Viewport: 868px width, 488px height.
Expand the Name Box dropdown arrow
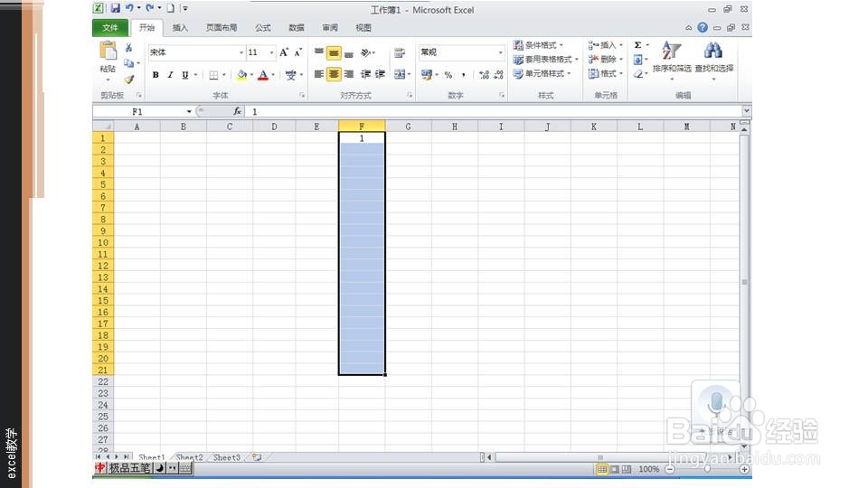189,111
